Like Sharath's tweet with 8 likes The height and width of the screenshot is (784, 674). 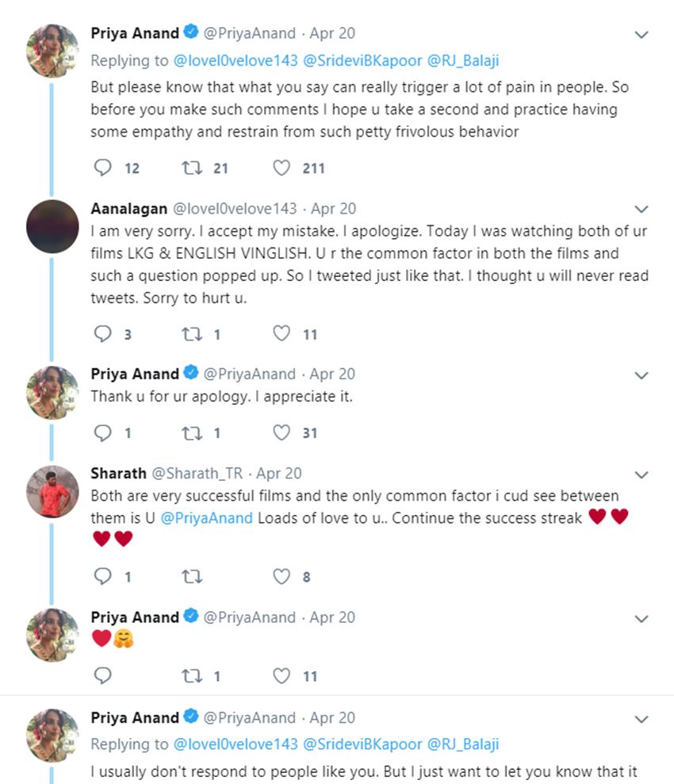click(x=281, y=577)
